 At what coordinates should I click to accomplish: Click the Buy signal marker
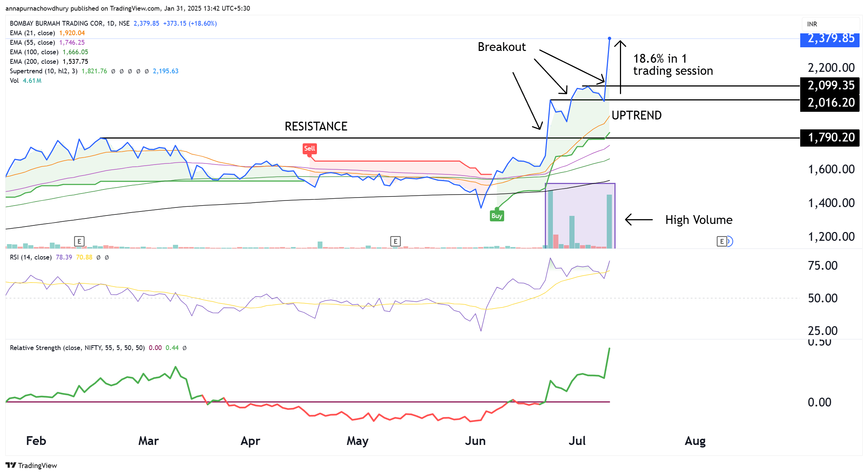pos(496,216)
